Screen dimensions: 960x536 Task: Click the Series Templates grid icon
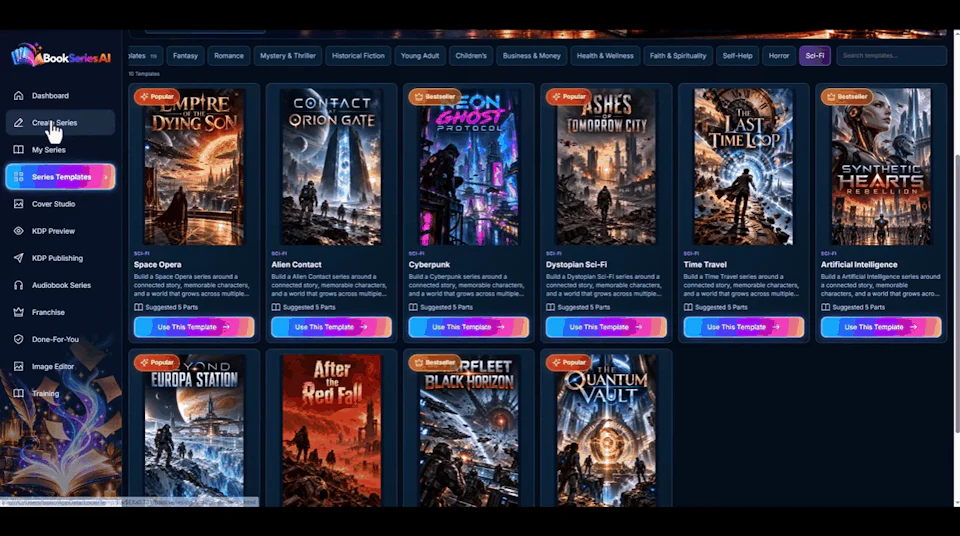tap(19, 176)
